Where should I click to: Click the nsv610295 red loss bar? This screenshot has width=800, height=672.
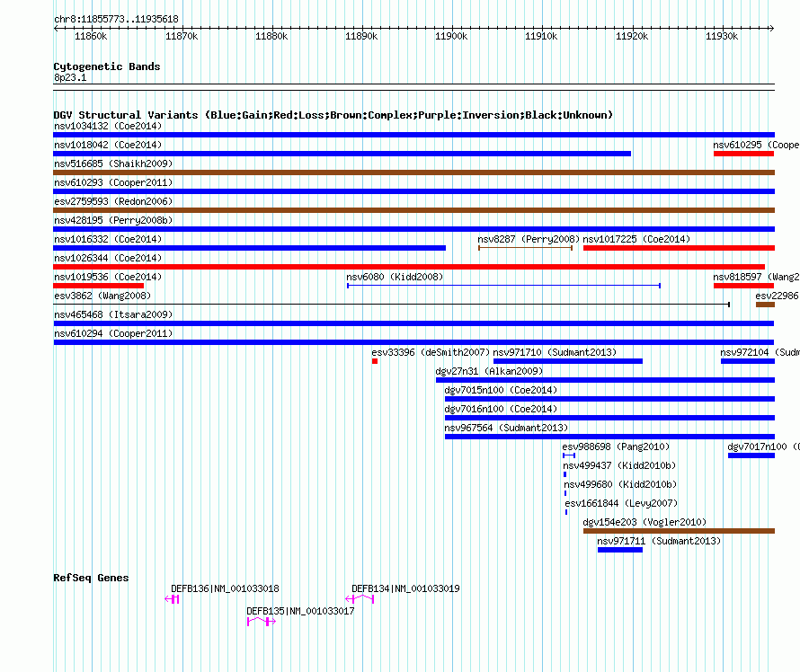click(744, 154)
